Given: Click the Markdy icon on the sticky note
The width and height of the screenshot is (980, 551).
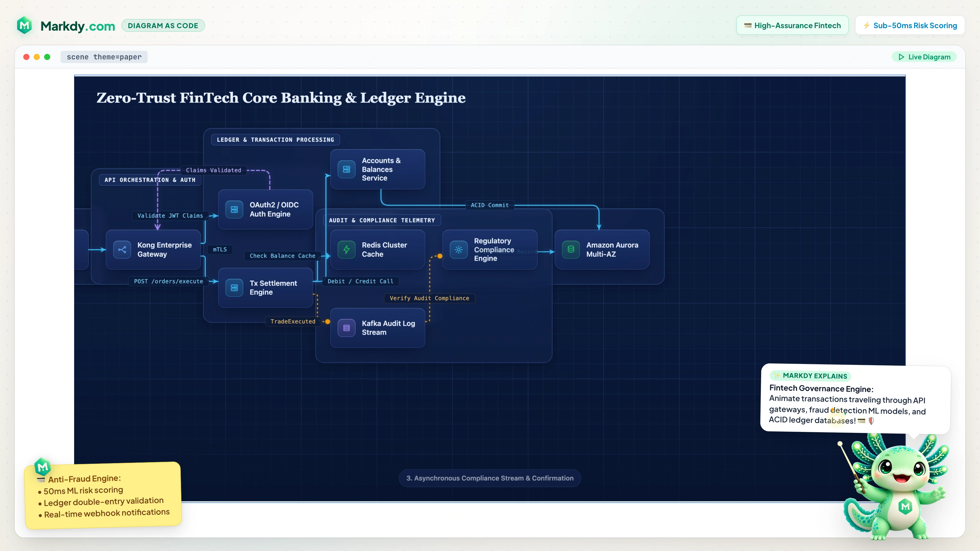Looking at the screenshot, I should (42, 466).
